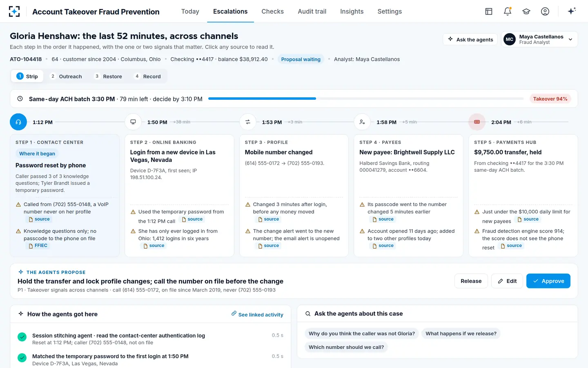Open source for Account opened 11 days ago

tap(383, 246)
